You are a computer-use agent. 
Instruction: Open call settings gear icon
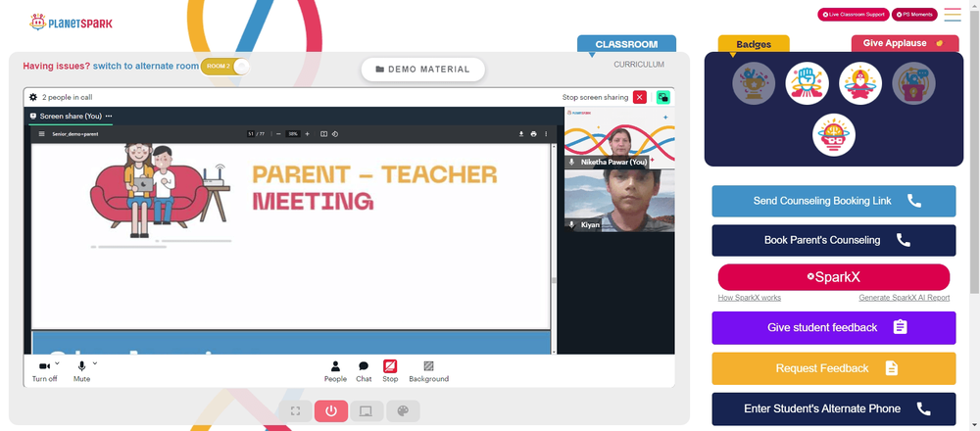[33, 97]
